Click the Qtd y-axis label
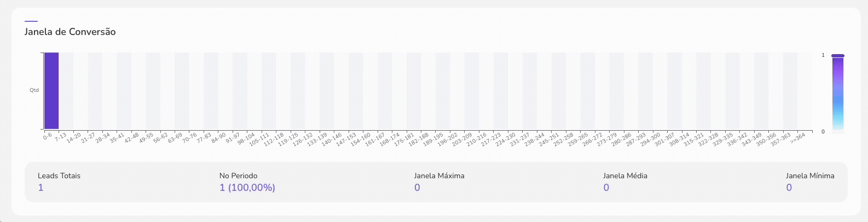The image size is (868, 222). coord(34,90)
